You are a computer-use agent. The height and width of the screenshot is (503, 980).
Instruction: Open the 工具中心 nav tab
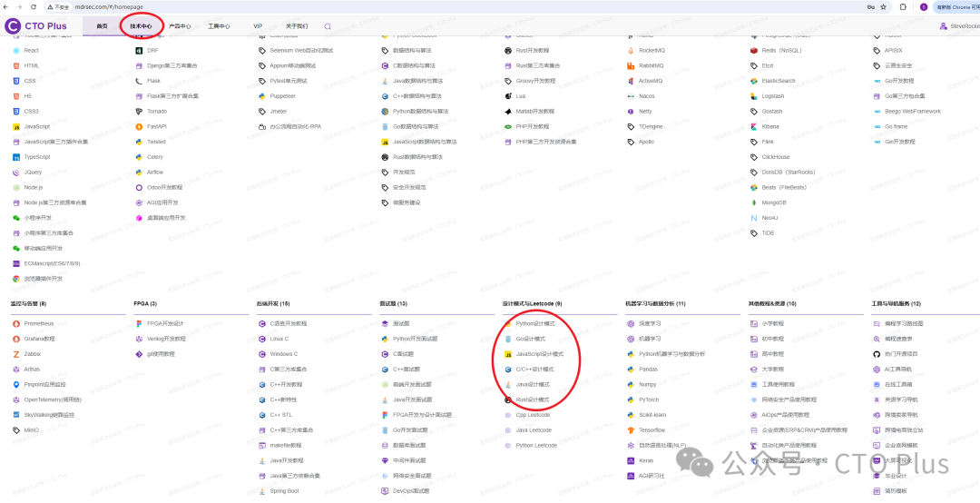tap(219, 26)
